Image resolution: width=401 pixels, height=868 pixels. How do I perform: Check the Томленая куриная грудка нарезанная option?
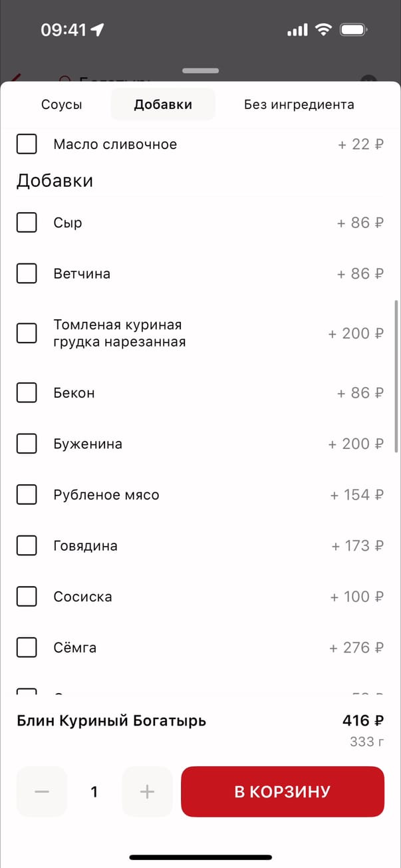click(27, 333)
